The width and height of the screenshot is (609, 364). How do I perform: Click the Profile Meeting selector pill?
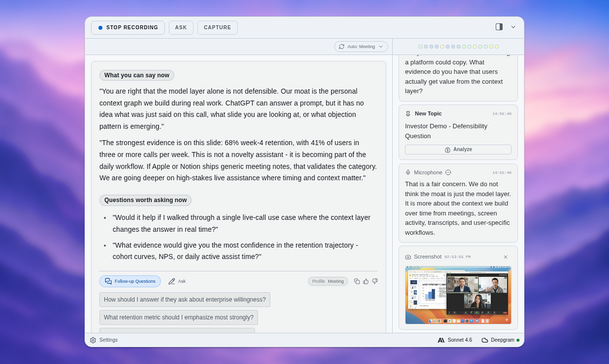click(x=328, y=281)
